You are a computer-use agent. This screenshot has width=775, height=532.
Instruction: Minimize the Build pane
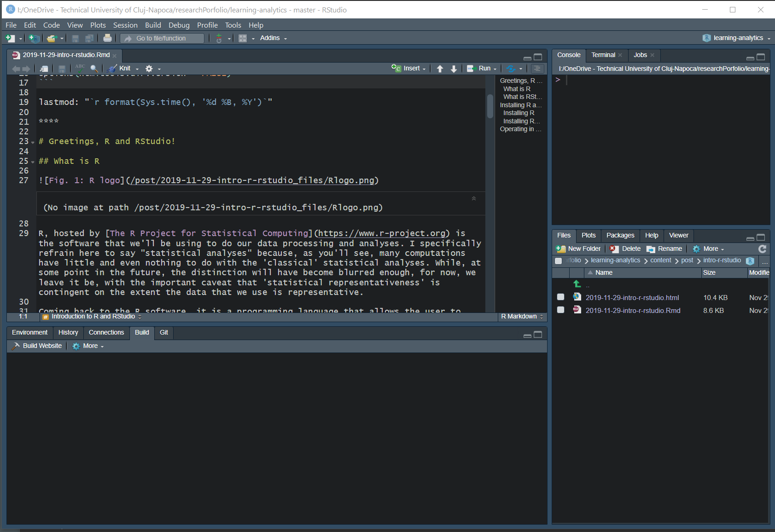click(528, 335)
